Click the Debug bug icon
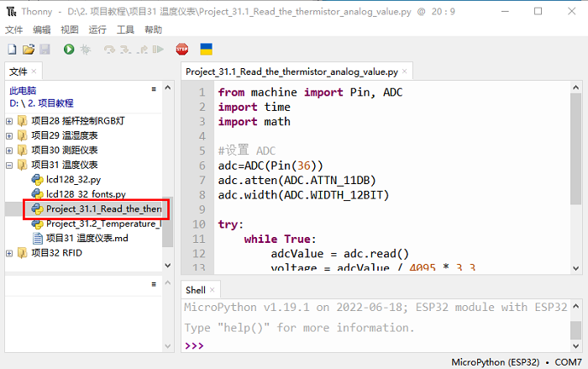The height and width of the screenshot is (369, 588). (85, 50)
